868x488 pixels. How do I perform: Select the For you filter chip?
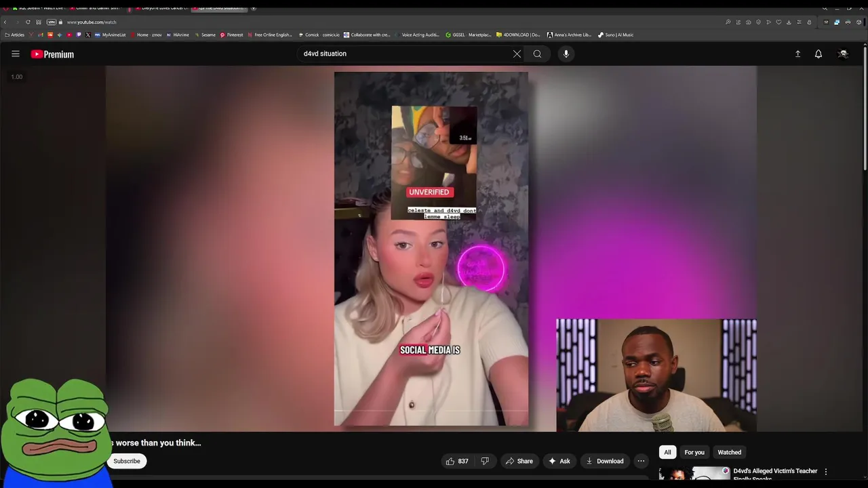pos(694,452)
